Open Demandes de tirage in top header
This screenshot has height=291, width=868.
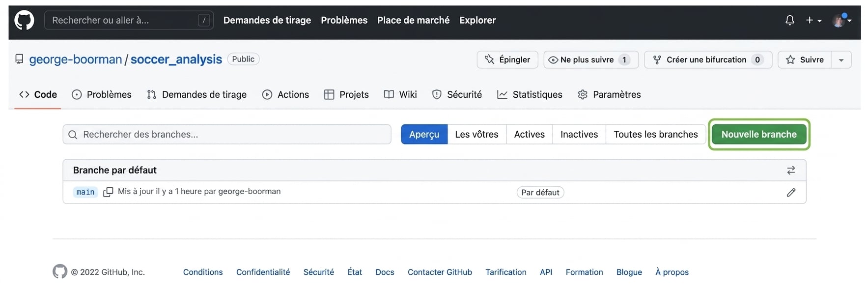[267, 20]
